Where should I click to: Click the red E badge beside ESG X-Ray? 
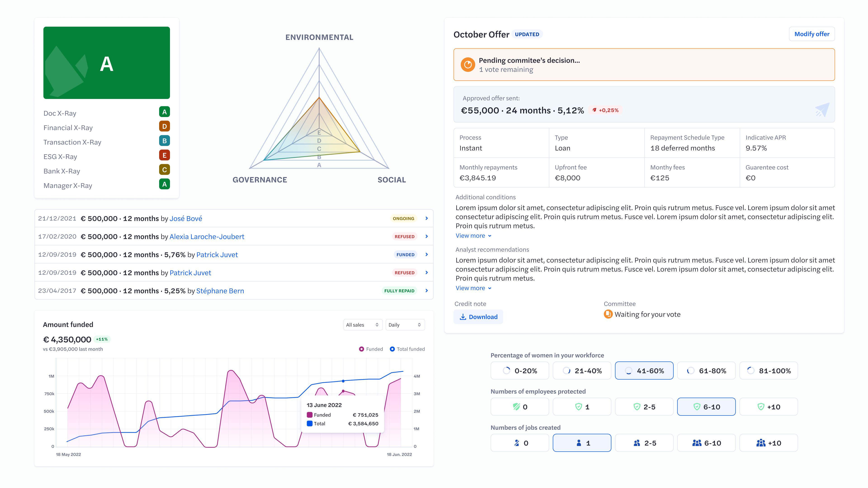click(x=164, y=155)
